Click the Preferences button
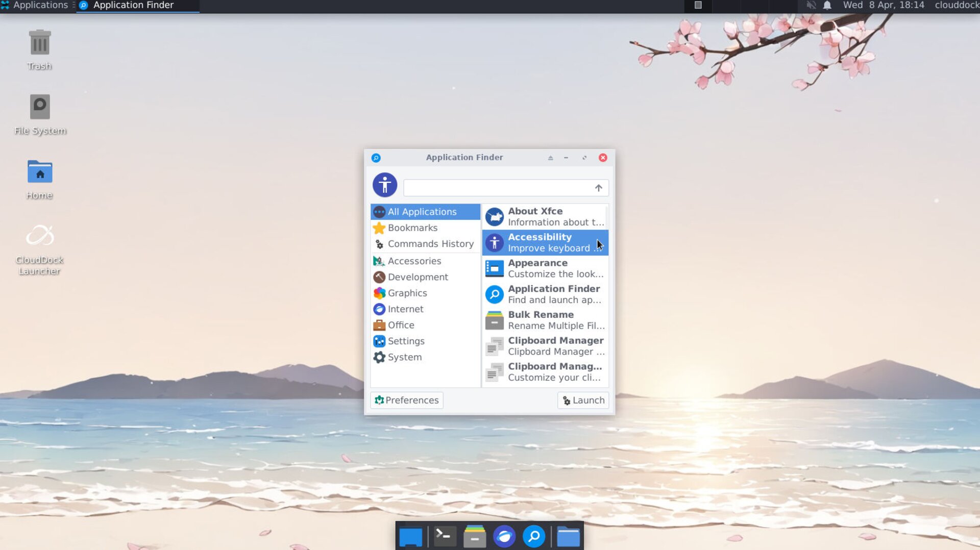Screen dimensions: 980x550 [407, 401]
